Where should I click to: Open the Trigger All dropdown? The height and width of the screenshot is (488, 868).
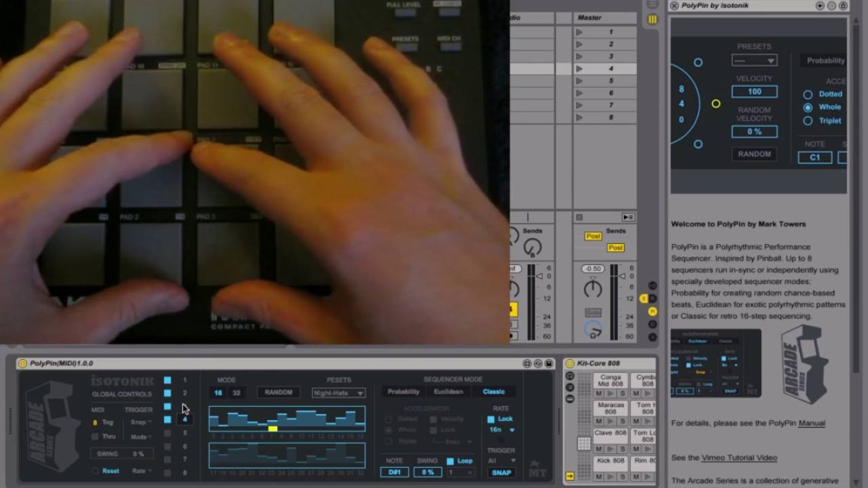(502, 461)
